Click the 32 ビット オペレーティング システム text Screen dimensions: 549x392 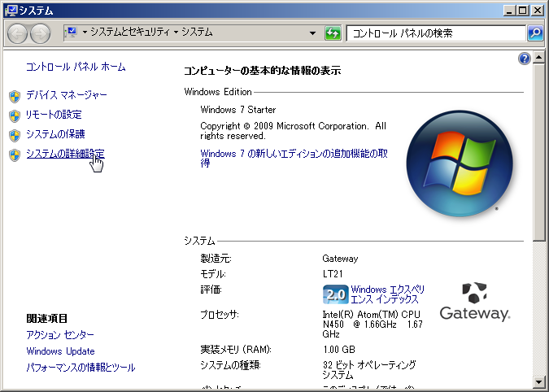(x=369, y=370)
